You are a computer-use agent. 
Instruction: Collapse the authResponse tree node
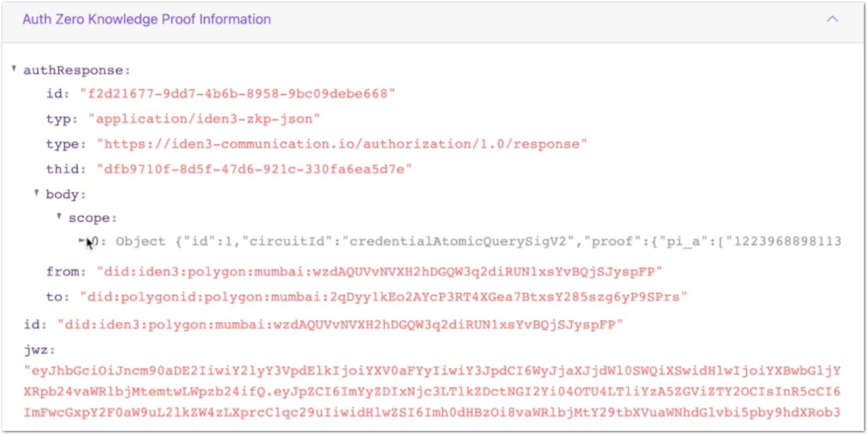pyautogui.click(x=14, y=69)
